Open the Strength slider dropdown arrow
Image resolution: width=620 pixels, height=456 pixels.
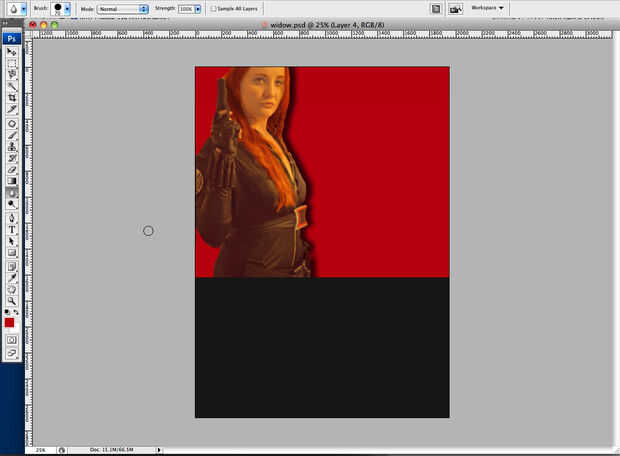198,9
